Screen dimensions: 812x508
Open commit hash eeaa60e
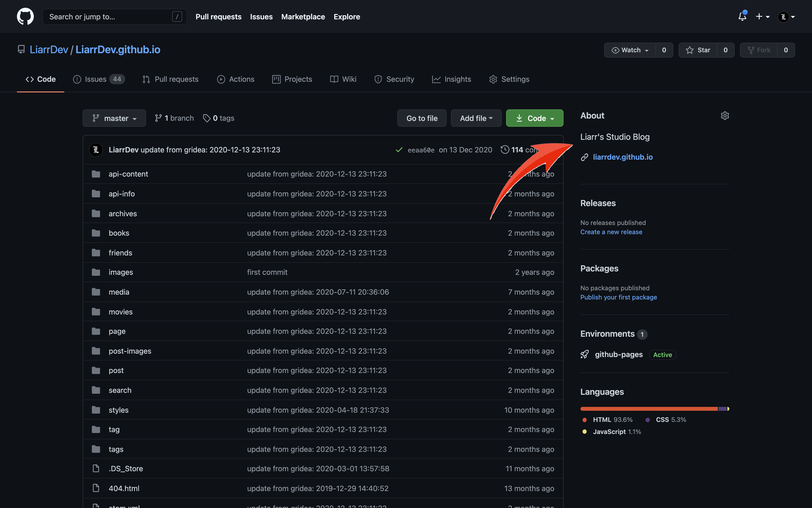tap(421, 150)
